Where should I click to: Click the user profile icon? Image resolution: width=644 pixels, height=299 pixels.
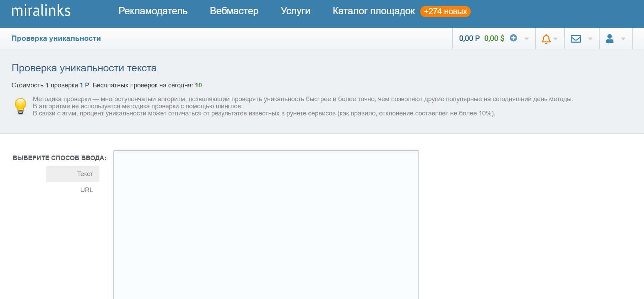tap(609, 39)
